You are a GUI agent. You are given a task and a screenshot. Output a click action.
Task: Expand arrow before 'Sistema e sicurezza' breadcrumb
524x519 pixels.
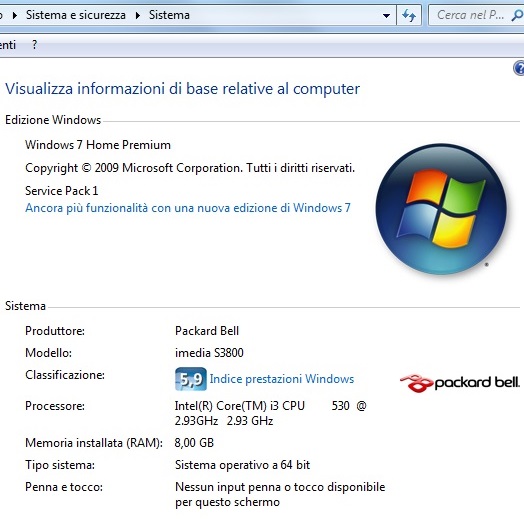pyautogui.click(x=14, y=15)
